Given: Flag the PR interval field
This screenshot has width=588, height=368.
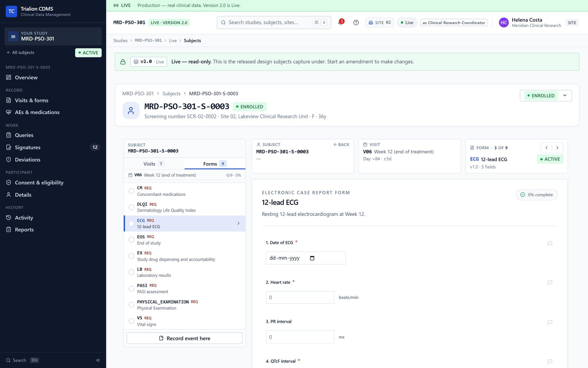Looking at the screenshot, I should 550,322.
